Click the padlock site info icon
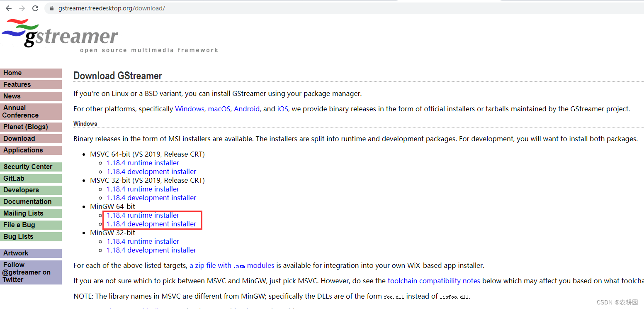 click(x=51, y=8)
